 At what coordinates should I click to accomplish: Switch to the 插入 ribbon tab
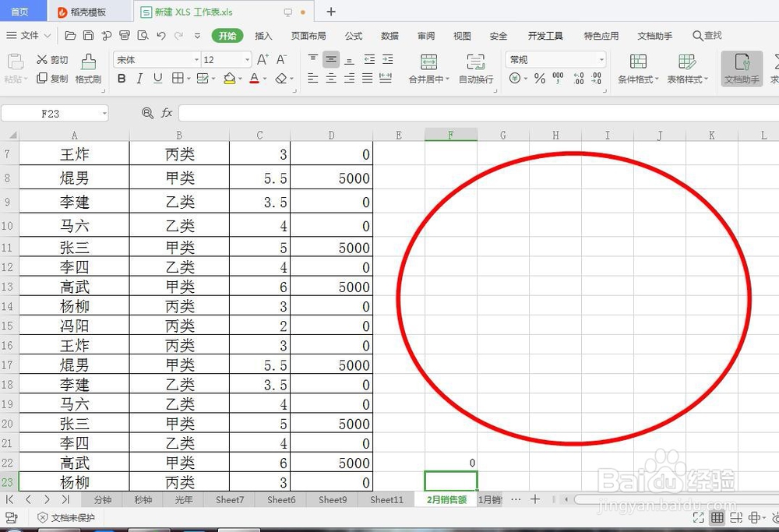click(263, 35)
